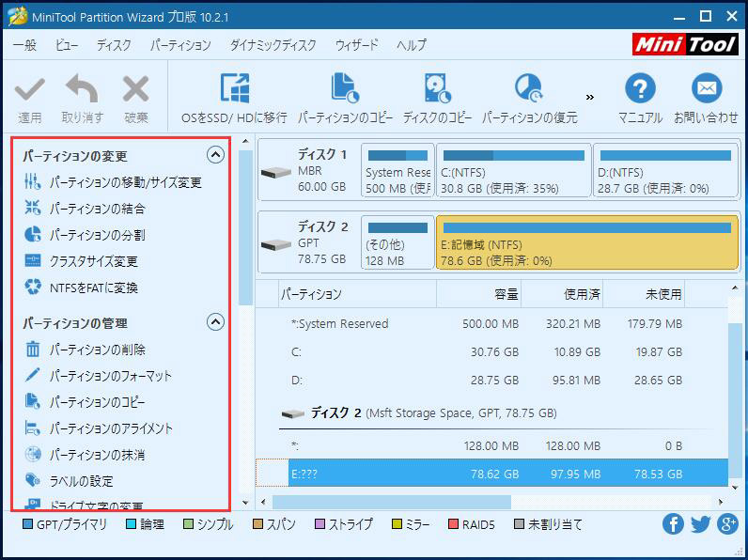This screenshot has width=748, height=560.
Task: Sort by パーティション column header
Action: (358, 294)
